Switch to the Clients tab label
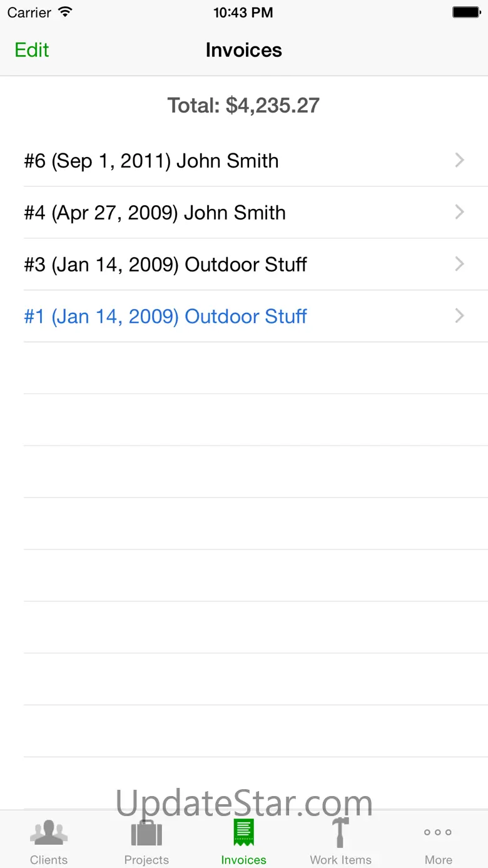488x868 pixels. [x=49, y=860]
